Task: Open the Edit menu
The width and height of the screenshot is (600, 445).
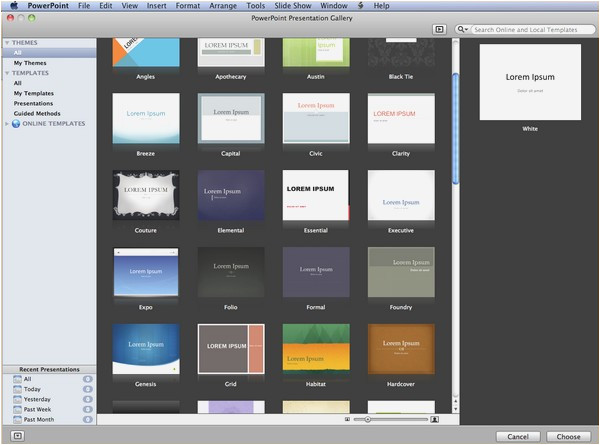Action: (106, 5)
